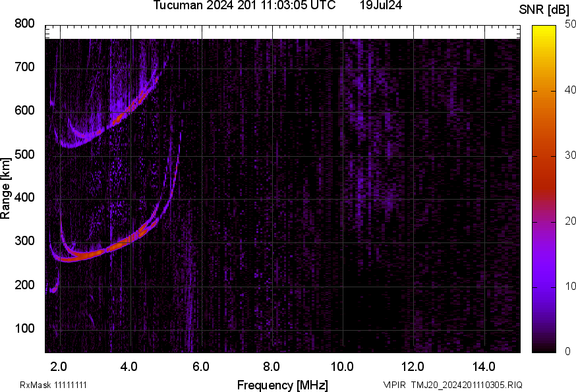Click the range tick label '600'
576x392 pixels.
tap(24, 111)
